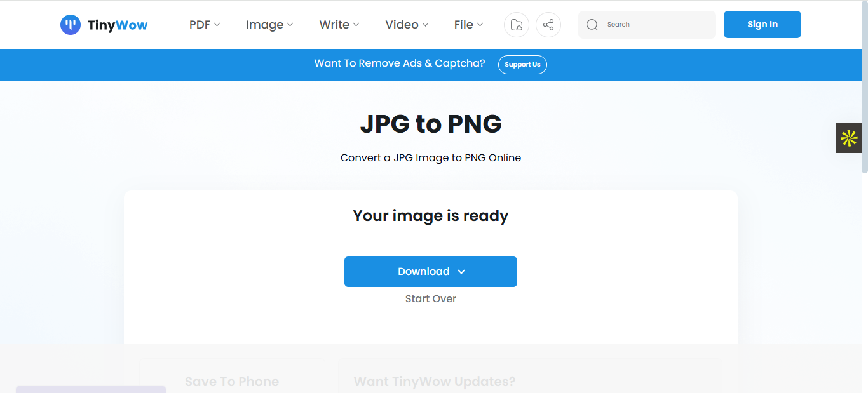
Task: Expand the Image tools dropdown
Action: (x=269, y=24)
